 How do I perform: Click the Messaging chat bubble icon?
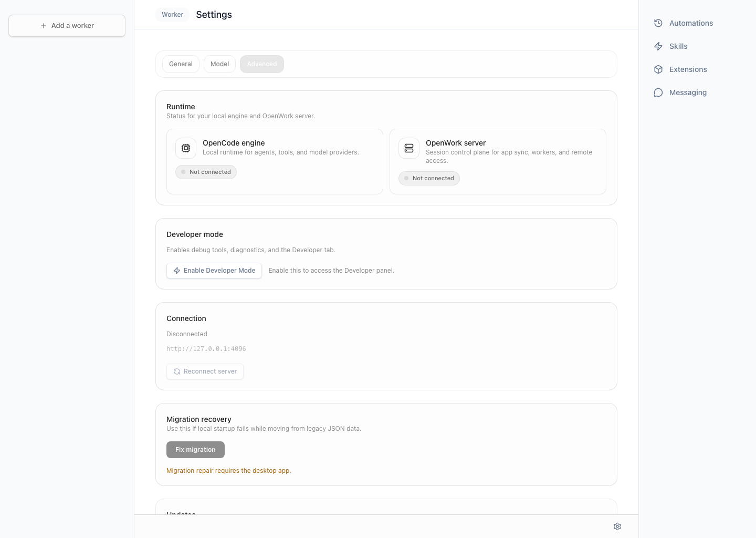point(658,92)
